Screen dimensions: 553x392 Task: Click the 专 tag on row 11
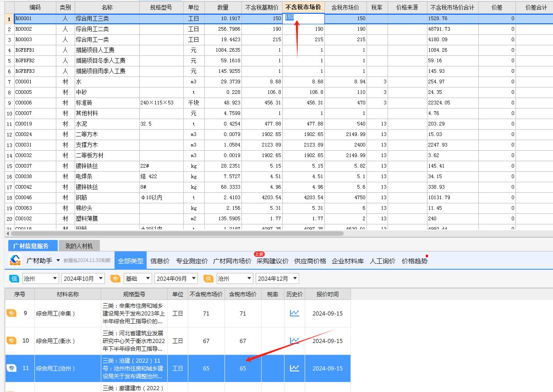point(11,368)
